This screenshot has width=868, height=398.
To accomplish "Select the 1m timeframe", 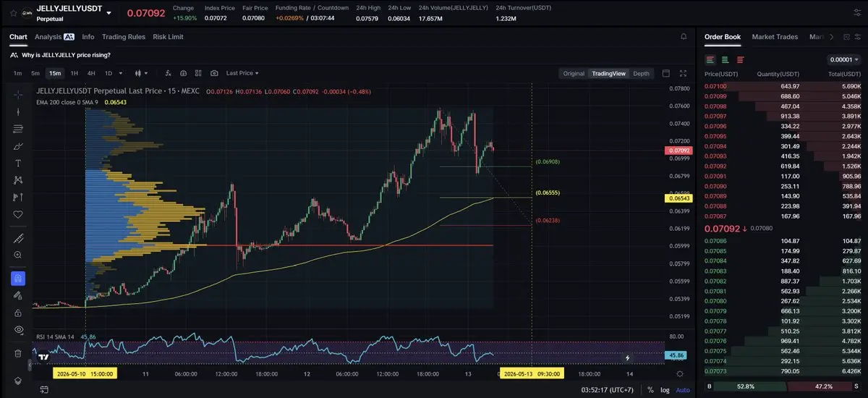I will [17, 73].
